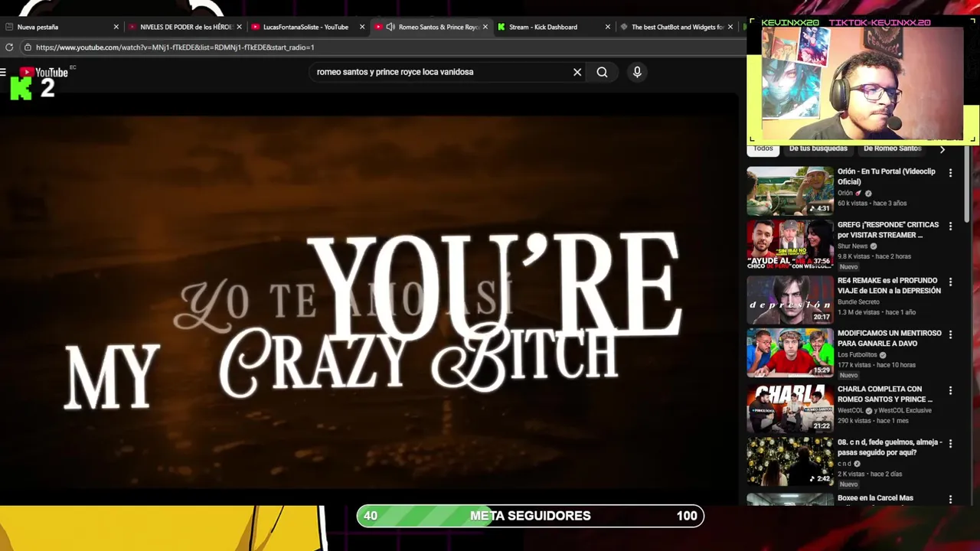Click the META SEGUIDORES progress bar
The width and height of the screenshot is (980, 551).
point(530,516)
